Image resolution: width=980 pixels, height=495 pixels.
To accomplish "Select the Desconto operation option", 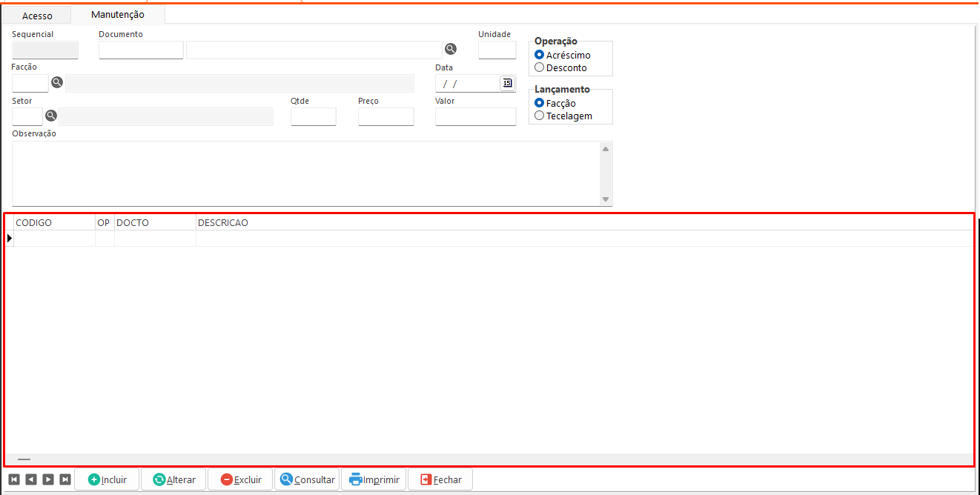I will click(x=540, y=67).
